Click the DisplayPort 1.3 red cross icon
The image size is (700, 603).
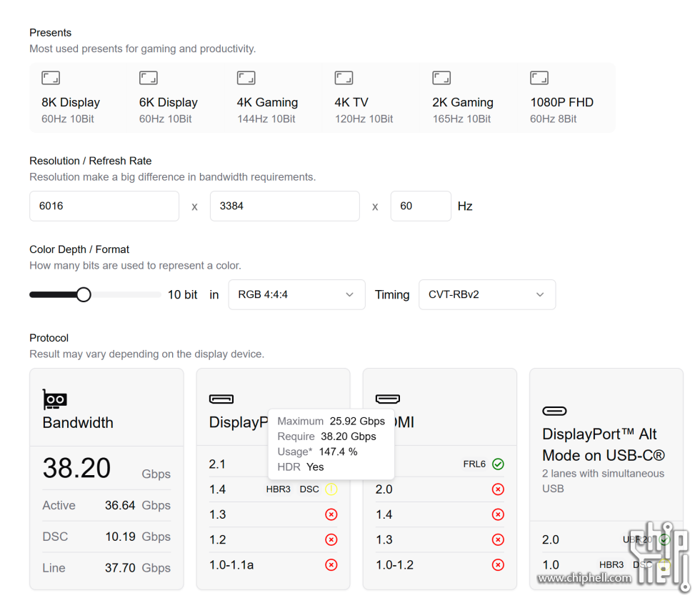[x=331, y=514]
